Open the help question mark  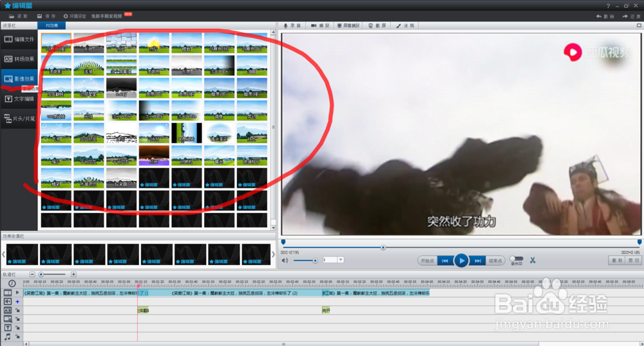coord(609,6)
